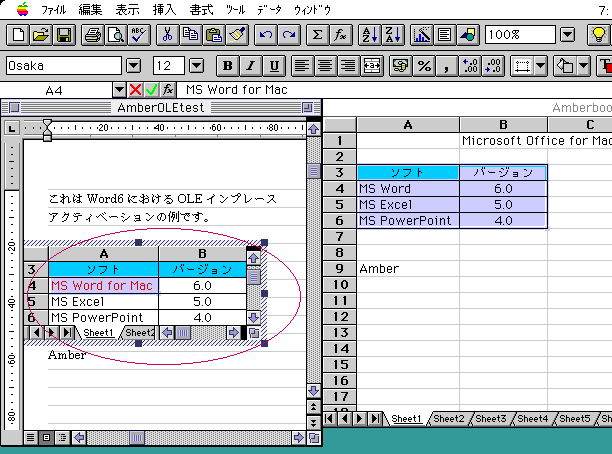Open the データ menu
The width and height of the screenshot is (612, 454).
coord(269,9)
